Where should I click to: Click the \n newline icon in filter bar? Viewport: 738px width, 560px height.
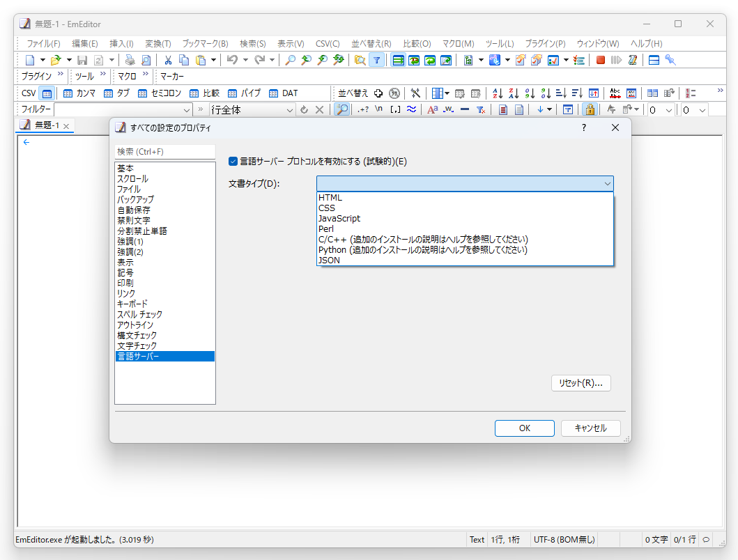click(378, 110)
